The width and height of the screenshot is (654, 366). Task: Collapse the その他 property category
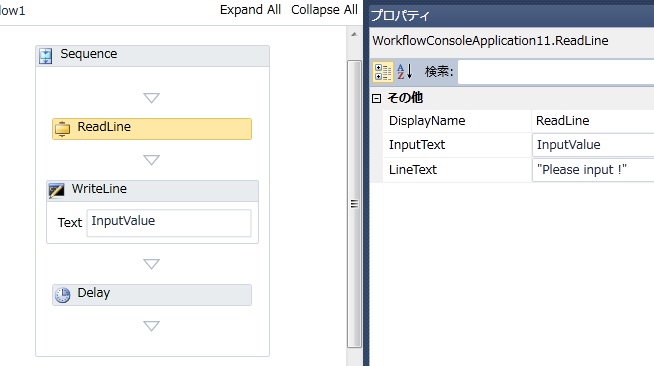pos(376,98)
